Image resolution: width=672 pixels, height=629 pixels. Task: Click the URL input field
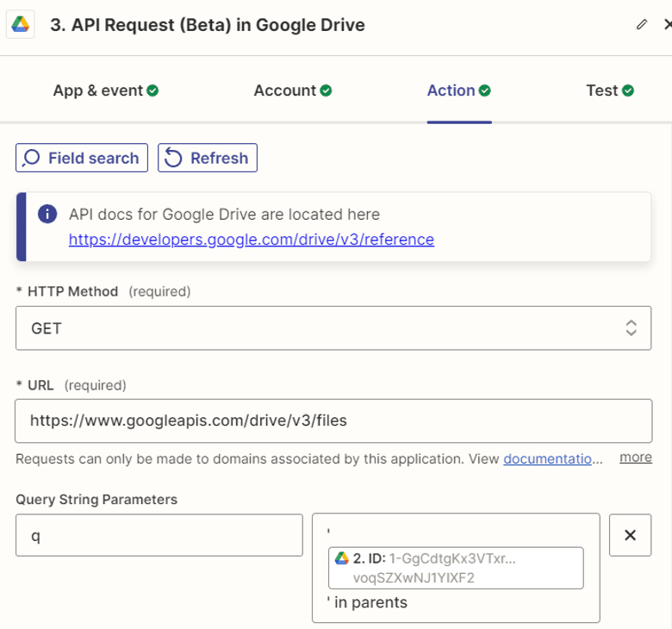click(x=333, y=420)
